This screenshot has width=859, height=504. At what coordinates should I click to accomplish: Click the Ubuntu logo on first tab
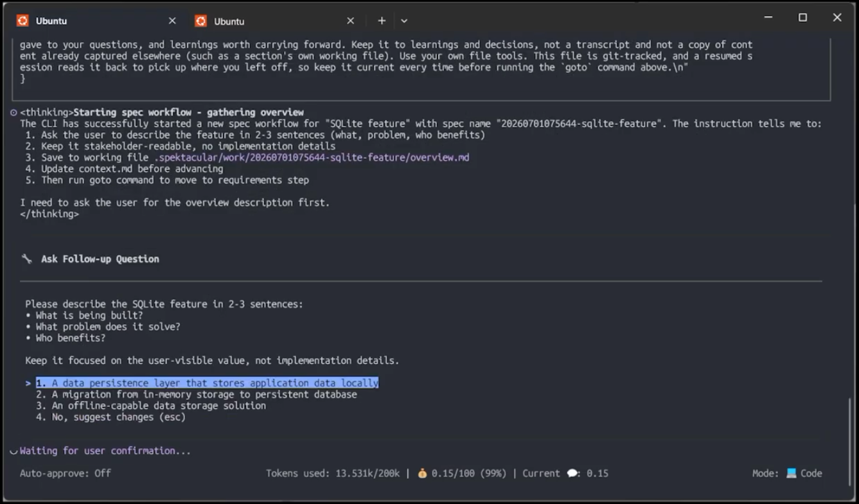coord(22,21)
